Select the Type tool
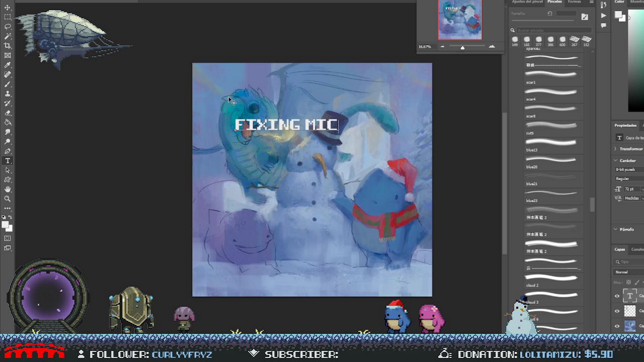 pos(7,161)
